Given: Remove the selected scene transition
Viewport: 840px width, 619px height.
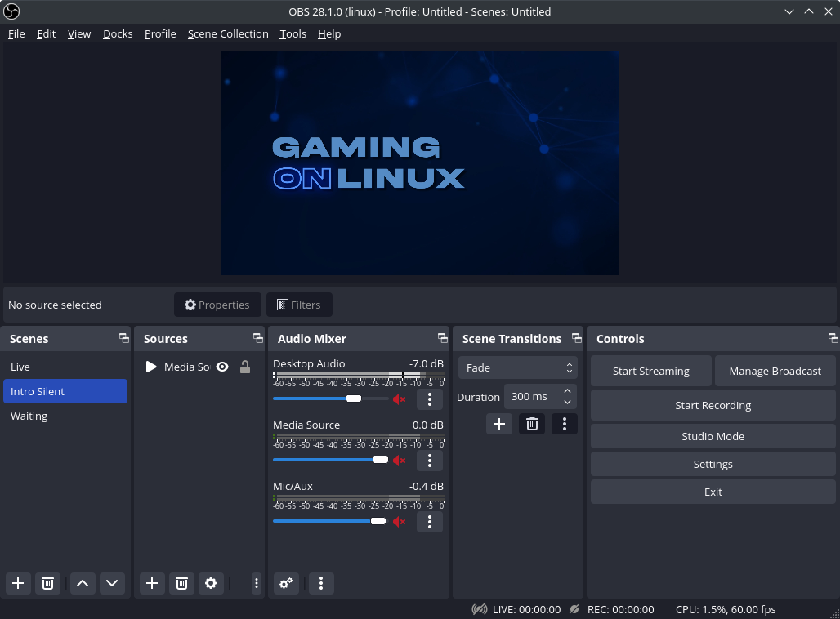Looking at the screenshot, I should [532, 424].
